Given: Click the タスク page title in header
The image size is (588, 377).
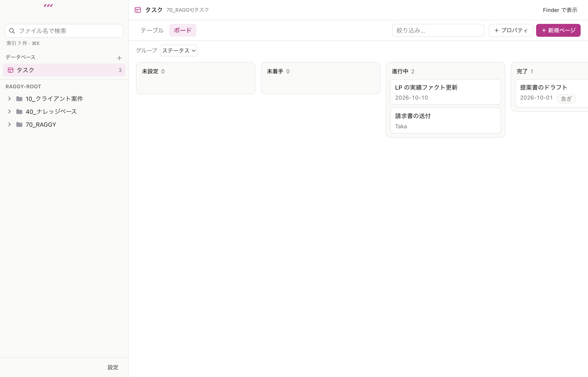Looking at the screenshot, I should point(154,10).
